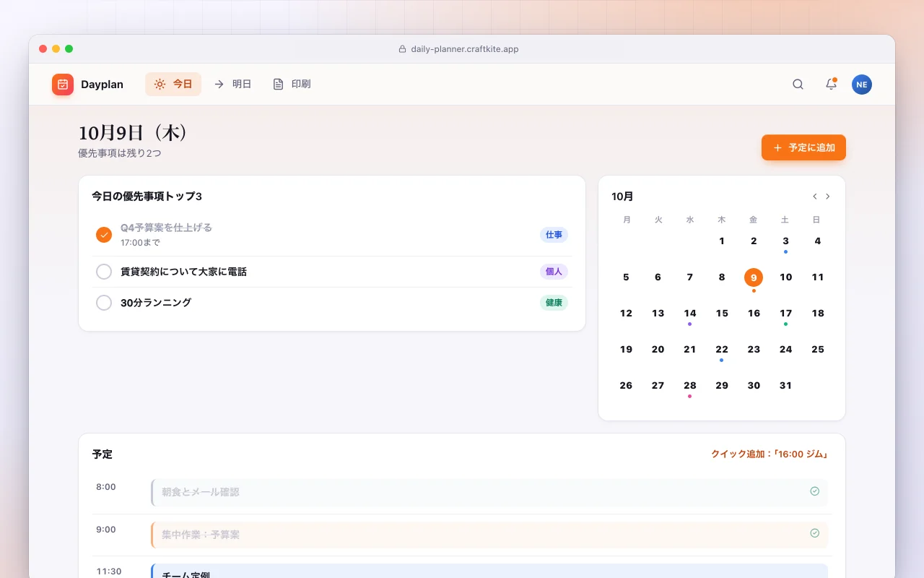The image size is (924, 578).
Task: Open the search magnifier icon
Action: coord(798,85)
